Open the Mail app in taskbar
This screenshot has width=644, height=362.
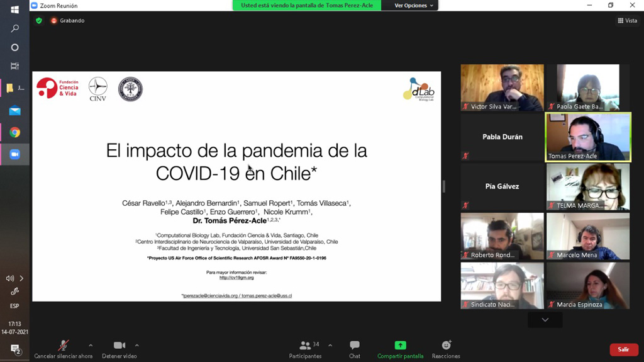[x=14, y=110]
